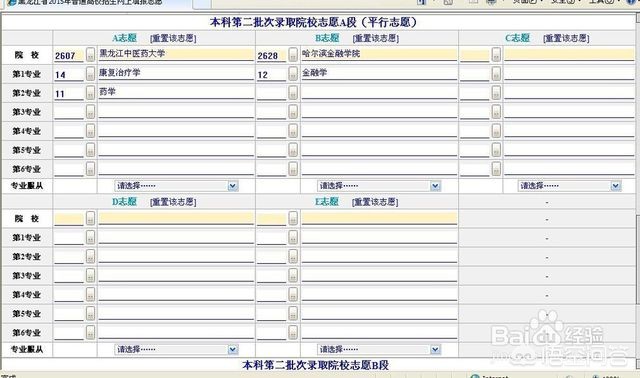Click major name 金融学 in B志愿
The width and height of the screenshot is (640, 378).
point(315,73)
